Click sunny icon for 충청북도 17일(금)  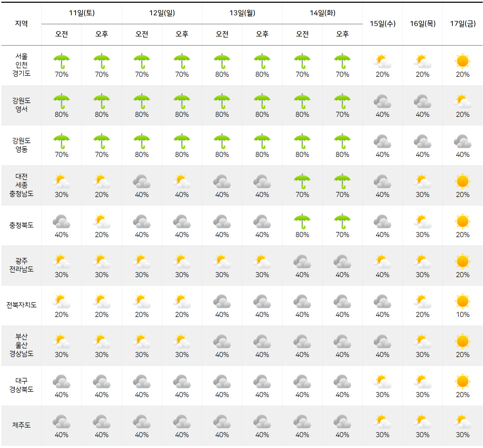click(x=463, y=221)
